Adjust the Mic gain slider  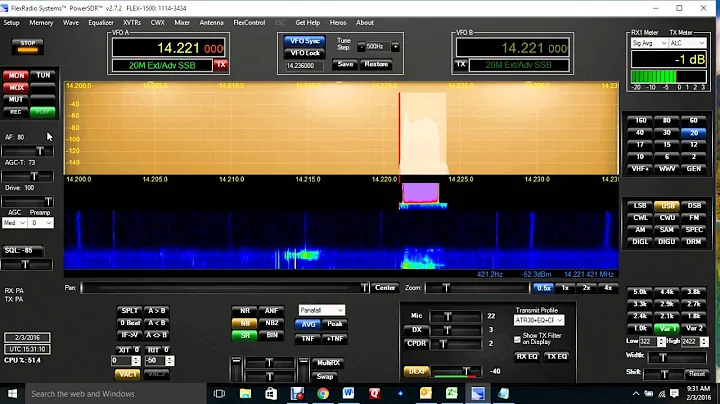pos(455,316)
